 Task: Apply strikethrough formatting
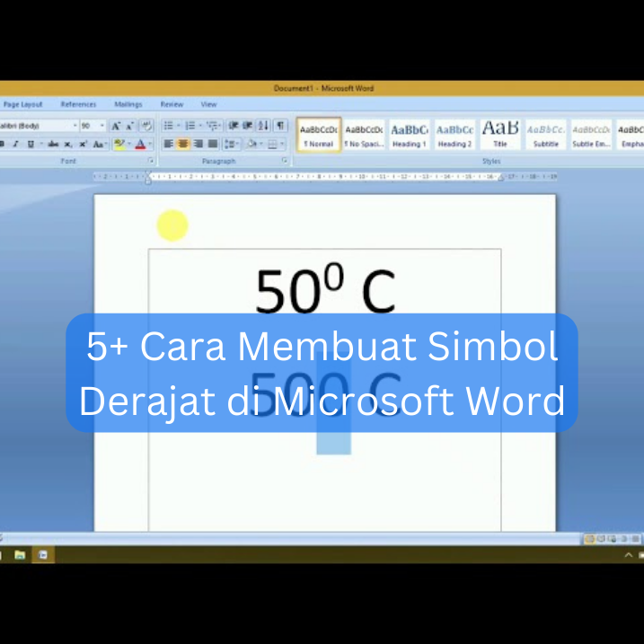[53, 145]
